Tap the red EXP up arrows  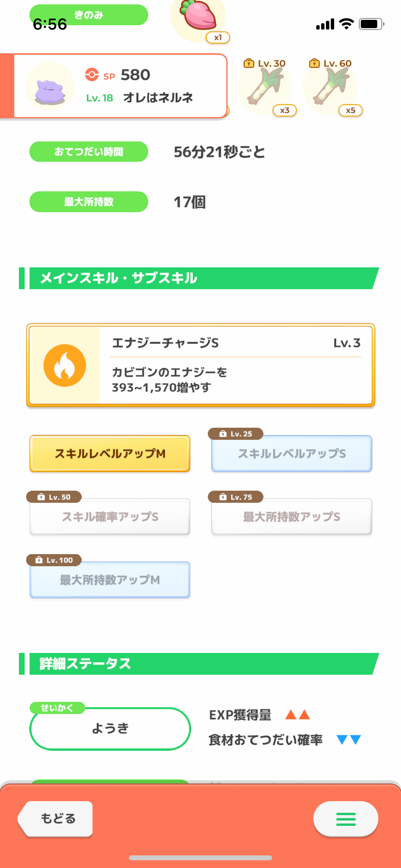coord(297,714)
